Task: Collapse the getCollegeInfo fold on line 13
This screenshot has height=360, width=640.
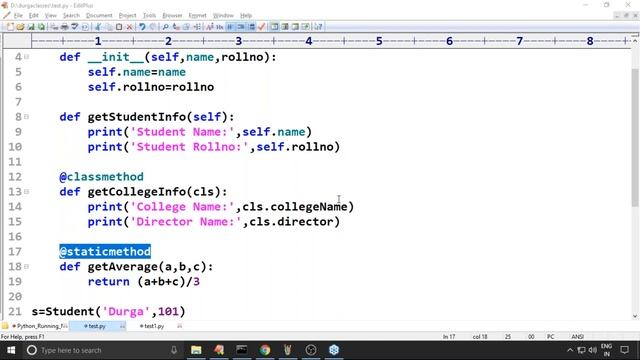Action: 27,191
